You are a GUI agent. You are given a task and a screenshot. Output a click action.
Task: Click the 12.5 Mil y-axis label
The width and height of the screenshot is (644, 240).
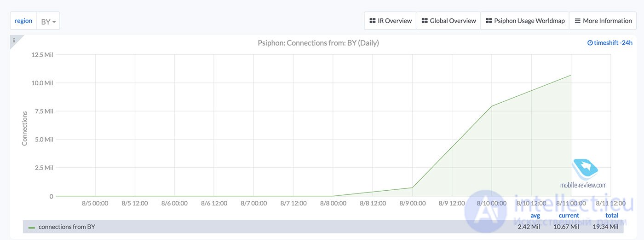[42, 55]
